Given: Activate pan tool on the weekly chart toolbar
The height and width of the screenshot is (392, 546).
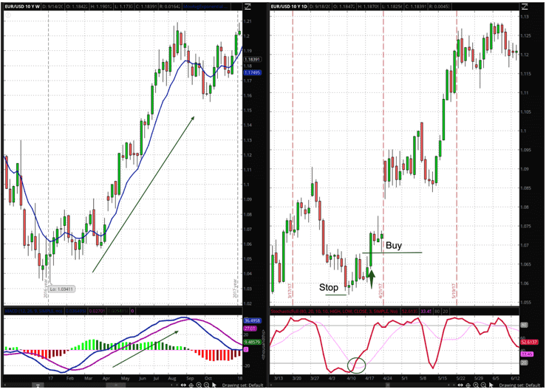Looking at the screenshot, I should [183, 385].
